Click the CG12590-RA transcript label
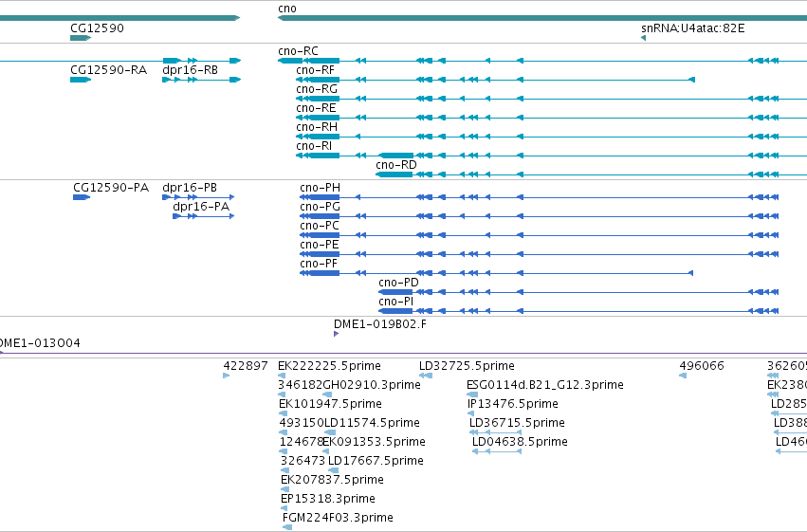807x532 pixels. pos(109,70)
